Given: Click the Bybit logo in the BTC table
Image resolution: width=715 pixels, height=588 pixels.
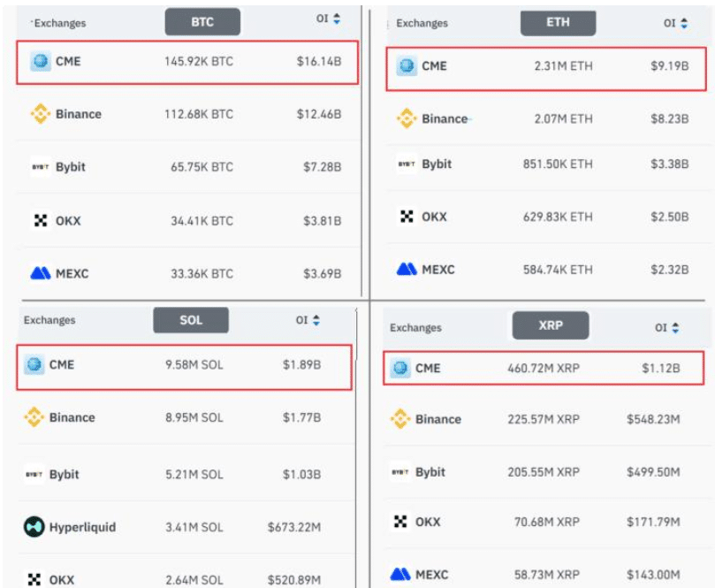Looking at the screenshot, I should pyautogui.click(x=41, y=167).
